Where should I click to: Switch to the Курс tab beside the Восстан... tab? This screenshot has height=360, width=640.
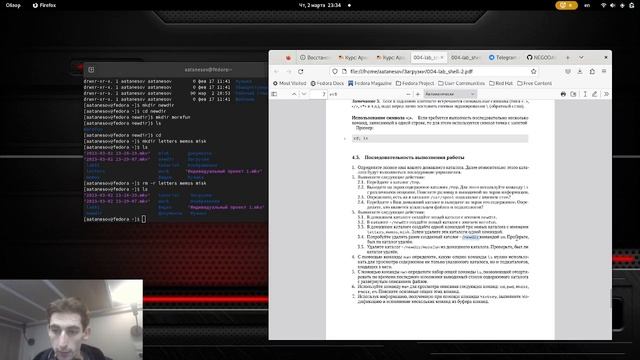pyautogui.click(x=352, y=58)
